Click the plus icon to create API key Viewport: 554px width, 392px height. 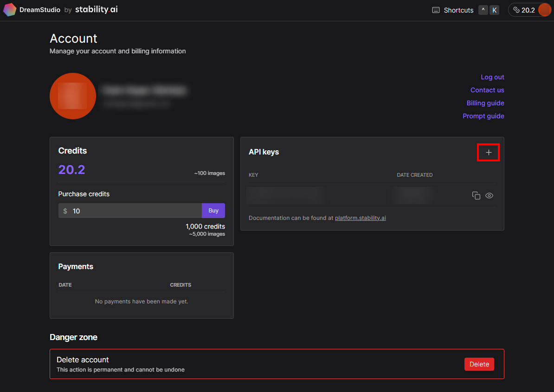[x=488, y=153]
